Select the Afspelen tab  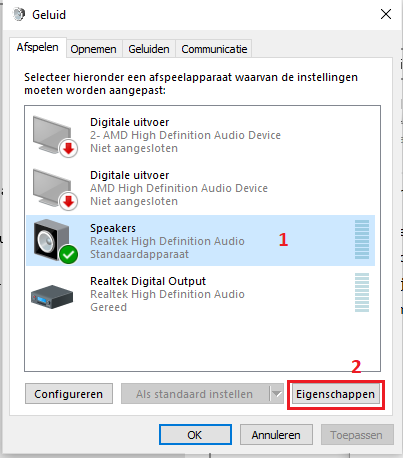pos(38,47)
